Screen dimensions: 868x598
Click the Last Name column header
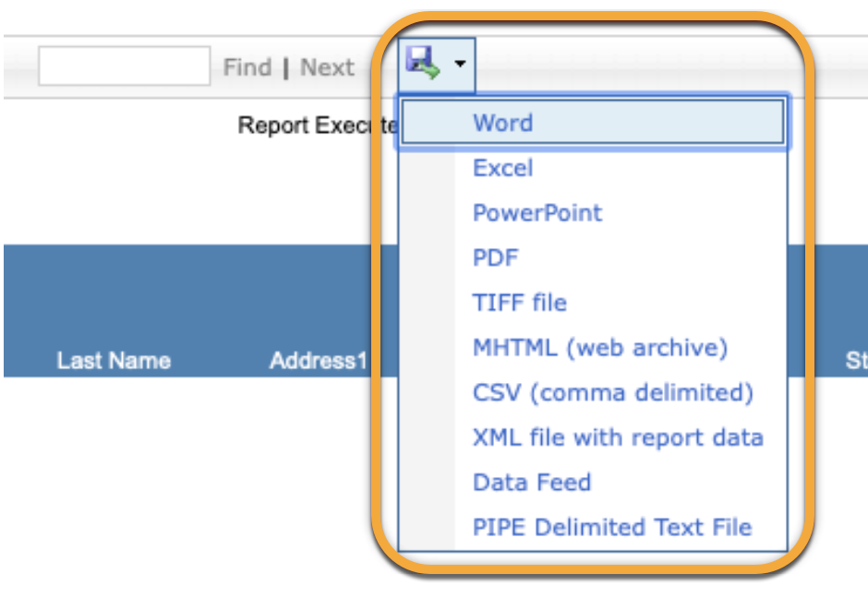coord(114,360)
